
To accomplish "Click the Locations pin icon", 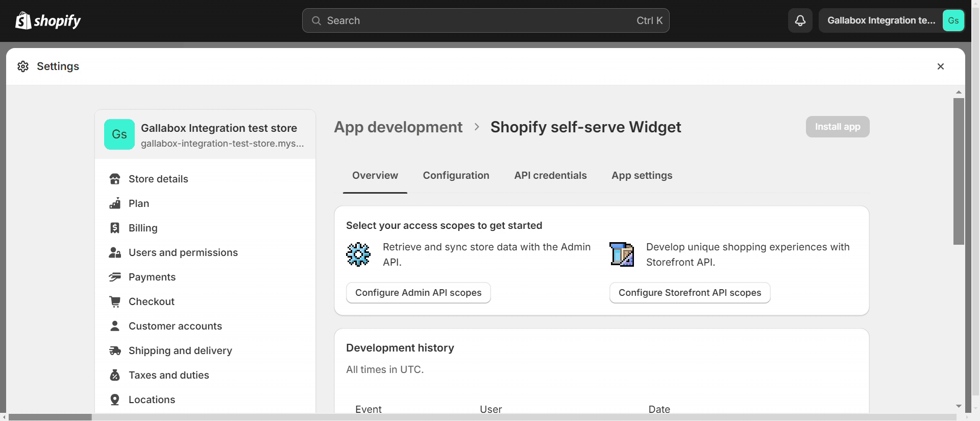I will click(115, 400).
